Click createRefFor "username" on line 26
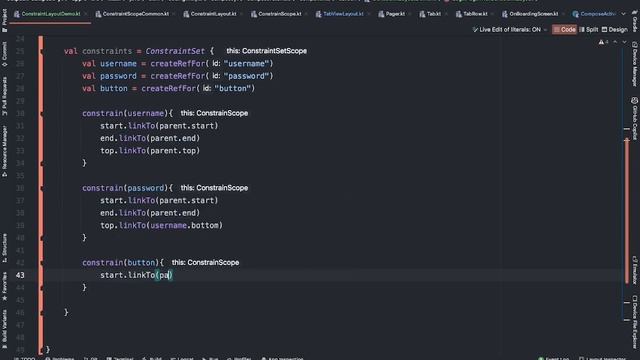The width and height of the screenshot is (640, 360). pyautogui.click(x=211, y=64)
